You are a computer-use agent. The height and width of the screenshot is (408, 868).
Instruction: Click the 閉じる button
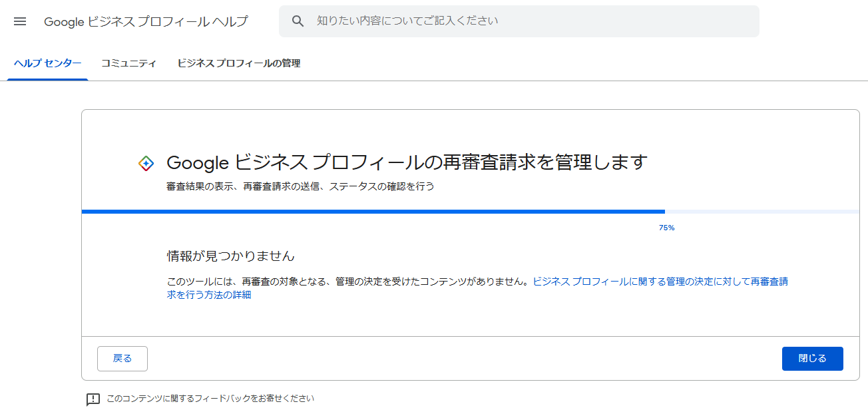[x=812, y=358]
